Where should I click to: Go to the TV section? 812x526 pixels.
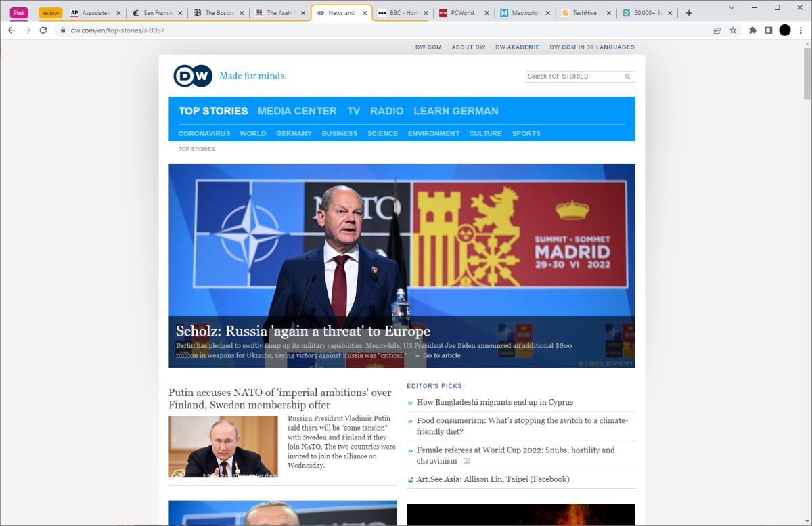(354, 111)
